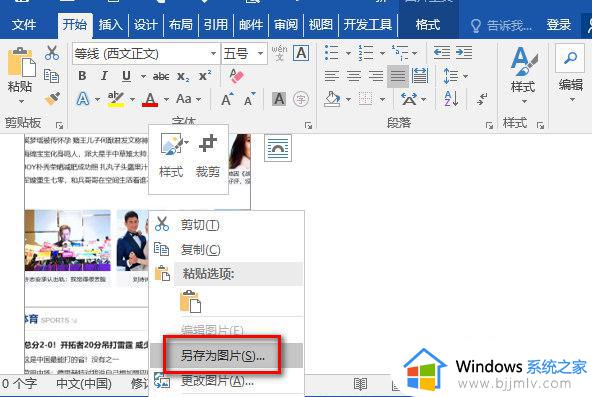Screen dimensions: 592x397
Task: Click the paragraph shading paint bucket
Action: [332, 99]
